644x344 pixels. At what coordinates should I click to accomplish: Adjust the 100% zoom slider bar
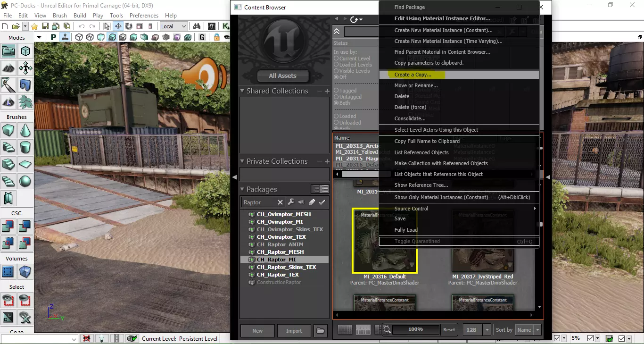[x=415, y=329]
